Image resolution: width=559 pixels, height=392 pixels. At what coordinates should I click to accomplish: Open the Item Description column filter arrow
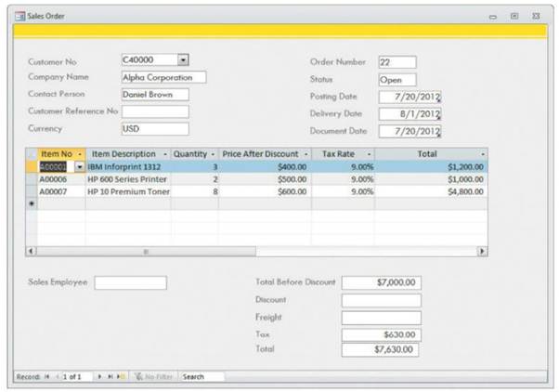click(165, 153)
